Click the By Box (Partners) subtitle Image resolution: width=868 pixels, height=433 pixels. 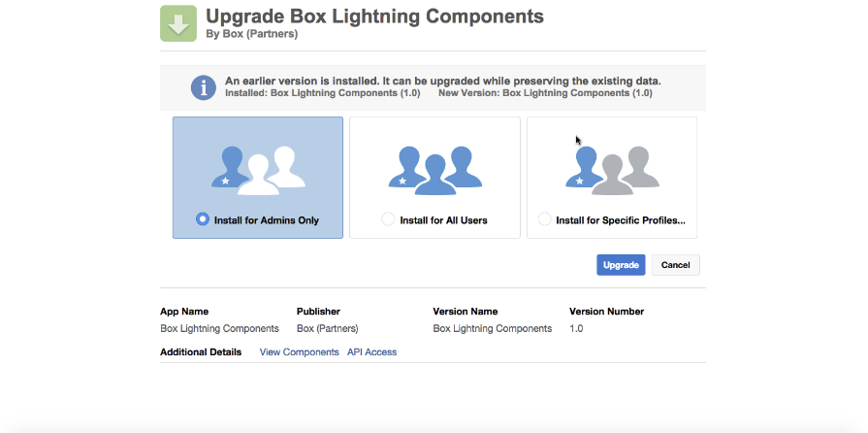click(x=252, y=34)
